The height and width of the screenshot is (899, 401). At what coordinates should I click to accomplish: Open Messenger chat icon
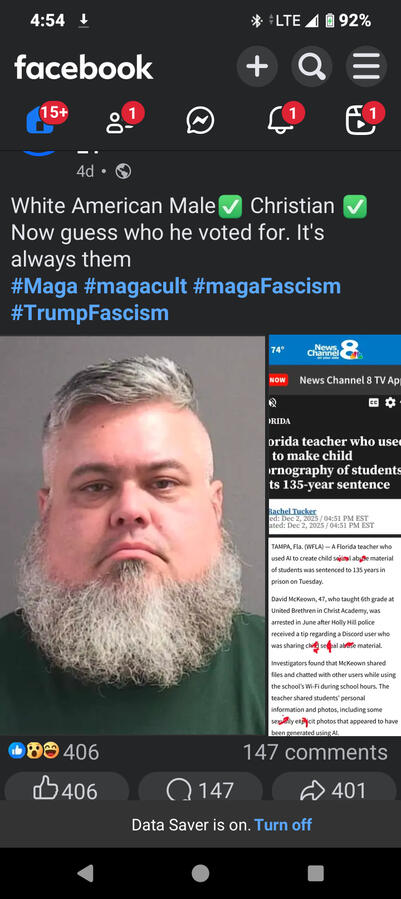pyautogui.click(x=201, y=120)
